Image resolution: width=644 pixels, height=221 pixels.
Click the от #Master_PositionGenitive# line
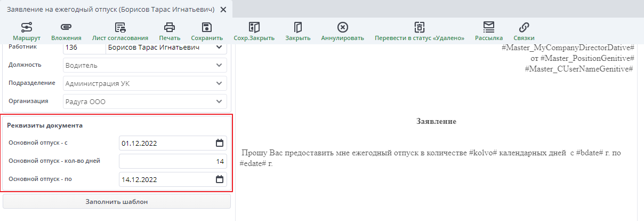[x=582, y=58]
